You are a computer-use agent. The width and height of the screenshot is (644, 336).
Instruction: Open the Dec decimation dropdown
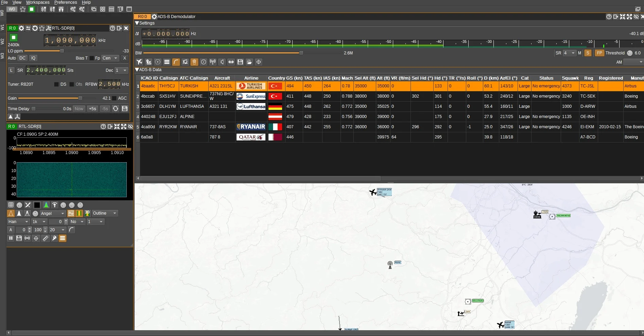(121, 70)
